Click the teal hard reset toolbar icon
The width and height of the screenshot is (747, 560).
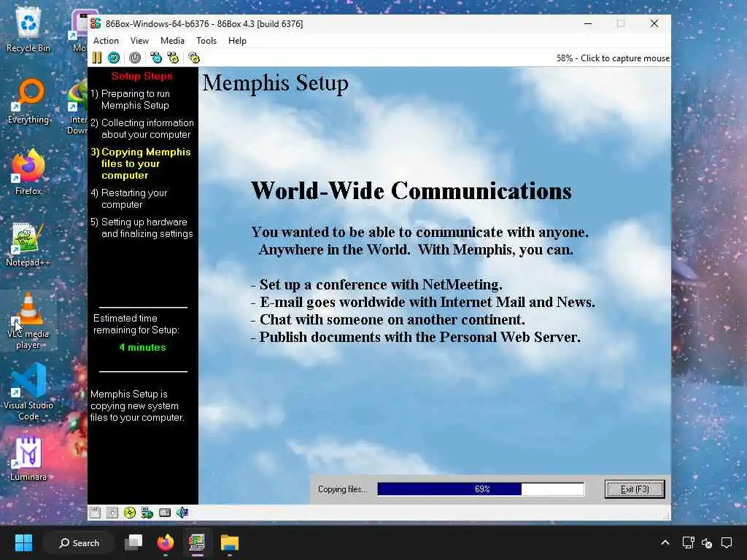pos(114,58)
